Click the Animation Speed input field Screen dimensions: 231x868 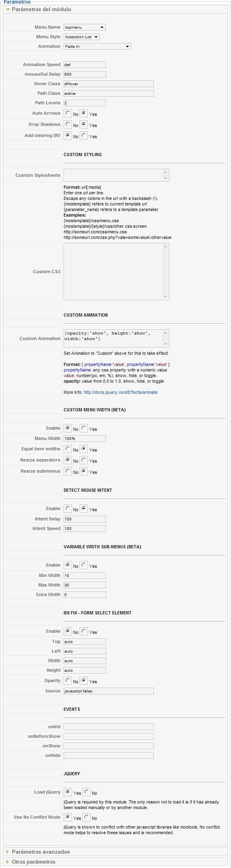point(85,65)
